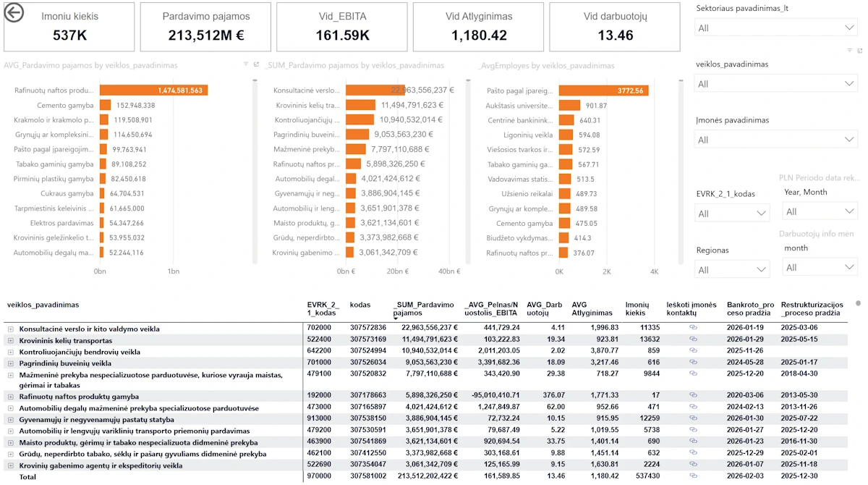Open the Įmonės pavadinimas slicer dropdown
Viewport: 868px width, 485px height.
pyautogui.click(x=775, y=139)
